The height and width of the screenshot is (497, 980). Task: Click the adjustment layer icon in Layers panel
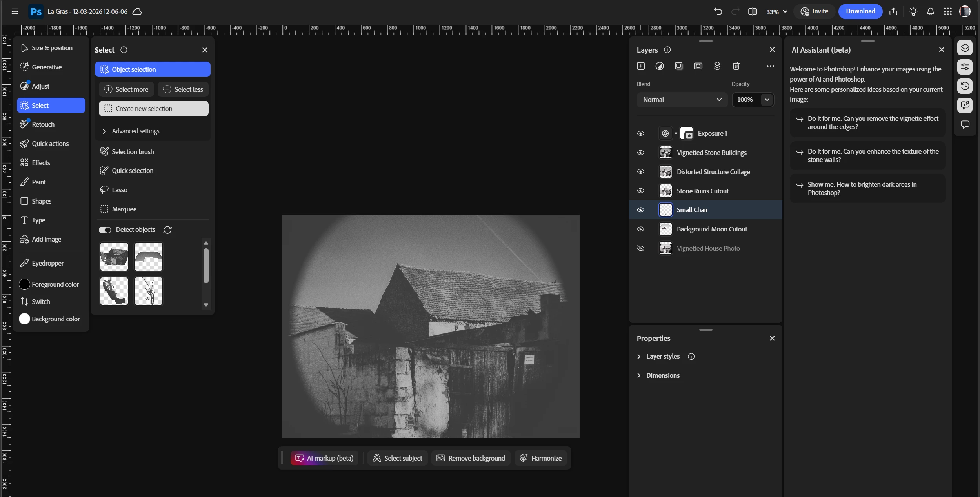tap(660, 66)
